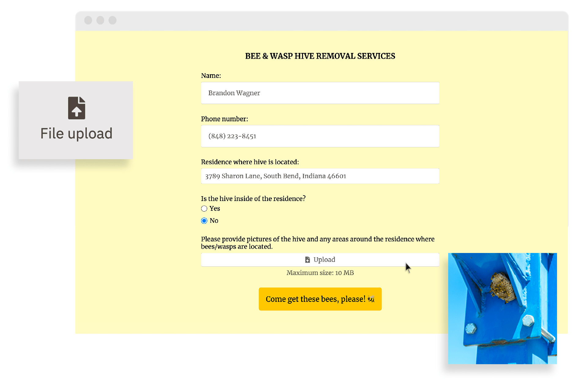Focus the Name field containing Brandon Wagner

[x=320, y=93]
